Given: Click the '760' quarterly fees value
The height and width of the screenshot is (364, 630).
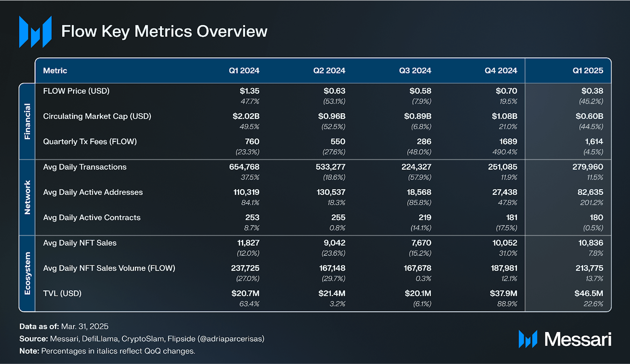Looking at the screenshot, I should 252,142.
